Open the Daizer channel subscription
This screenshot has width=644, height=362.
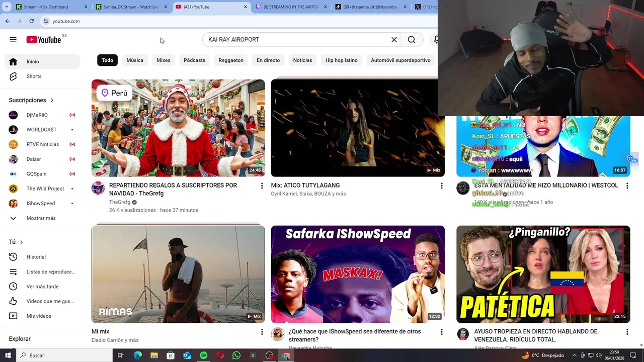point(42,159)
